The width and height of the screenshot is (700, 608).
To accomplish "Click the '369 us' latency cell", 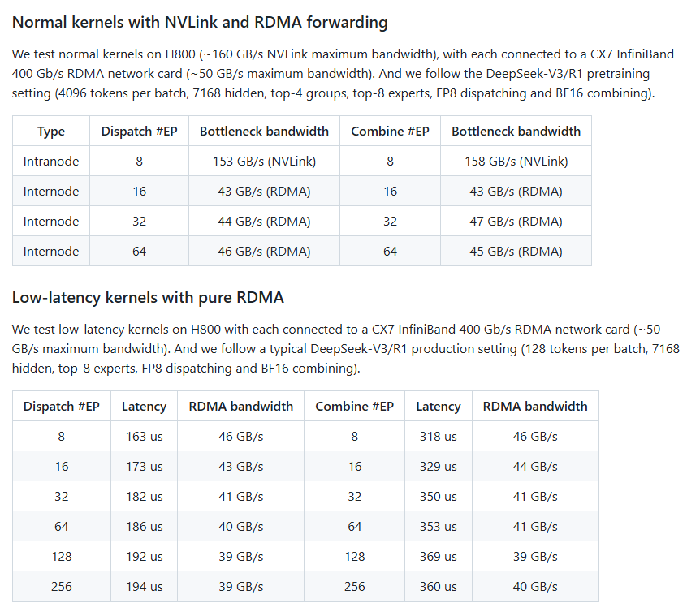I will point(439,556).
